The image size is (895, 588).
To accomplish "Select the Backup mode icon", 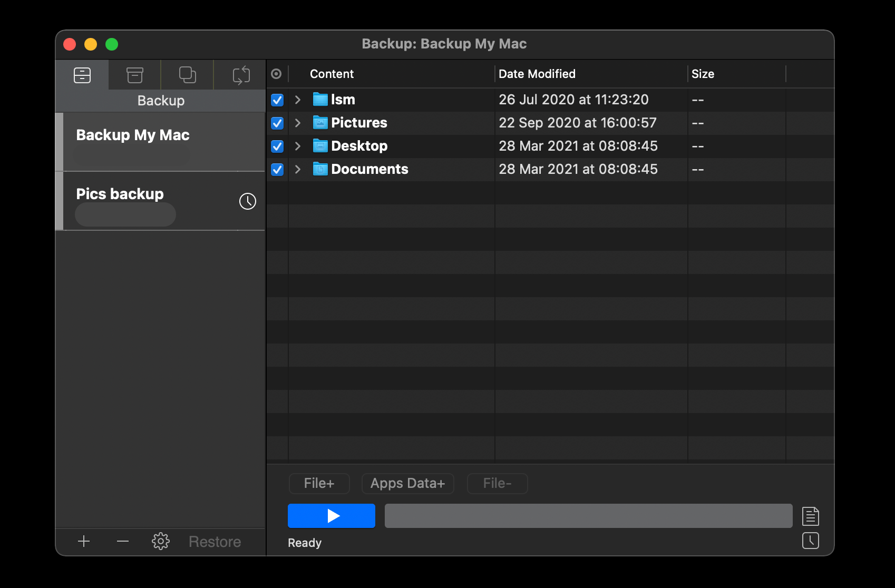I will coord(82,75).
